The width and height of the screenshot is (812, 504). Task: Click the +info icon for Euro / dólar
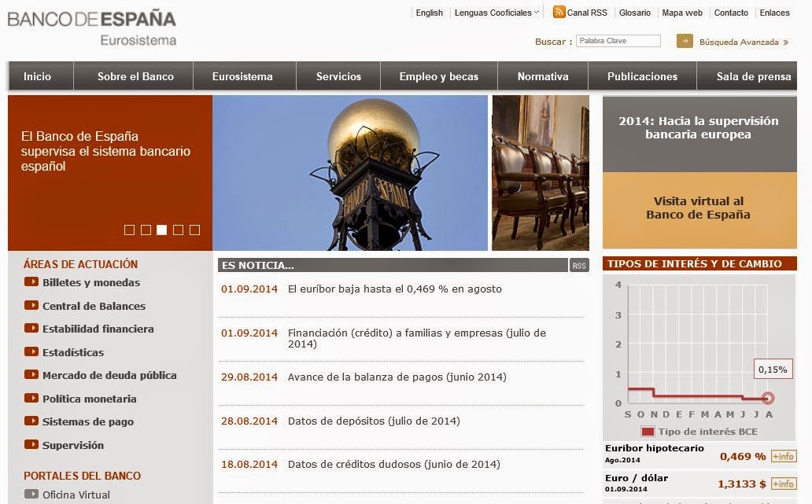click(784, 484)
